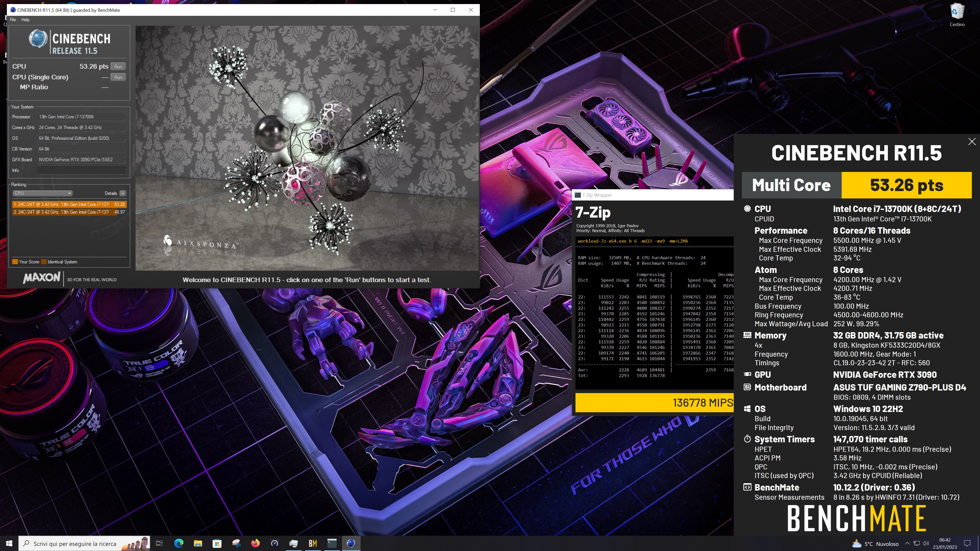Viewport: 980px width, 551px height.
Task: Switch to the console window taskbar icon
Action: 332,543
